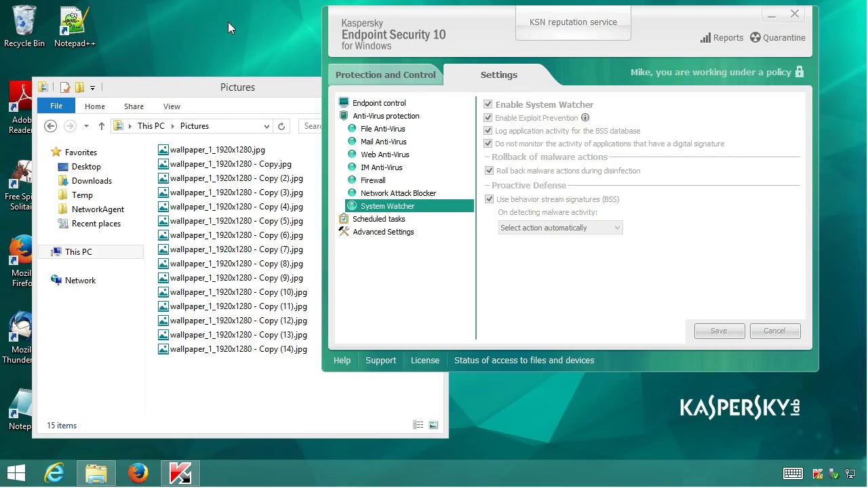Select Network Attack Blocker settings
The width and height of the screenshot is (868, 488).
[398, 193]
